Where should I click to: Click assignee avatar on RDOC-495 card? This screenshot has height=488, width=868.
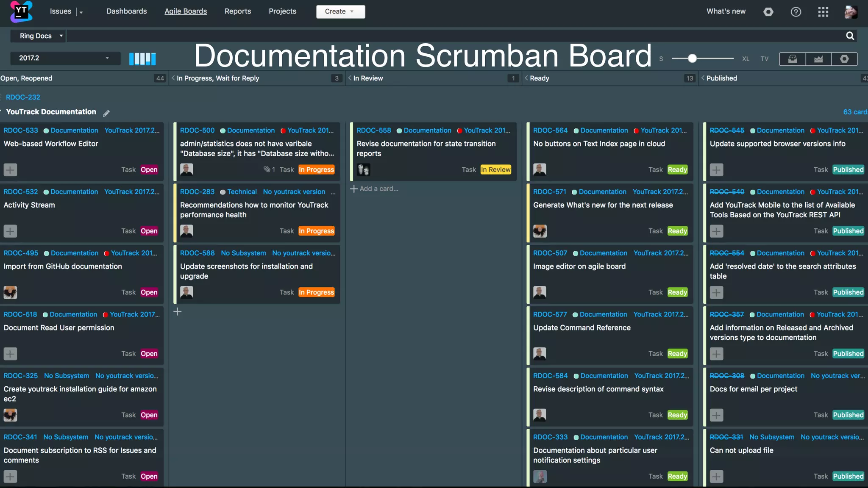10,292
